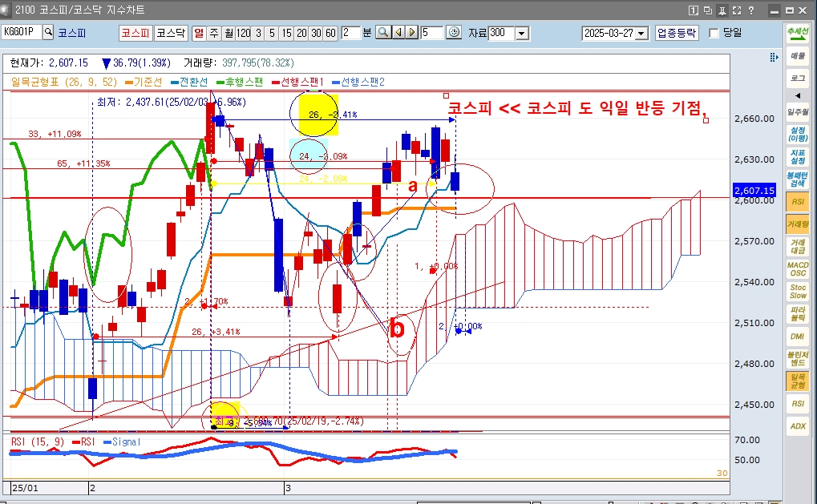Select the 120 minute interval button
The image size is (817, 504).
click(x=243, y=33)
